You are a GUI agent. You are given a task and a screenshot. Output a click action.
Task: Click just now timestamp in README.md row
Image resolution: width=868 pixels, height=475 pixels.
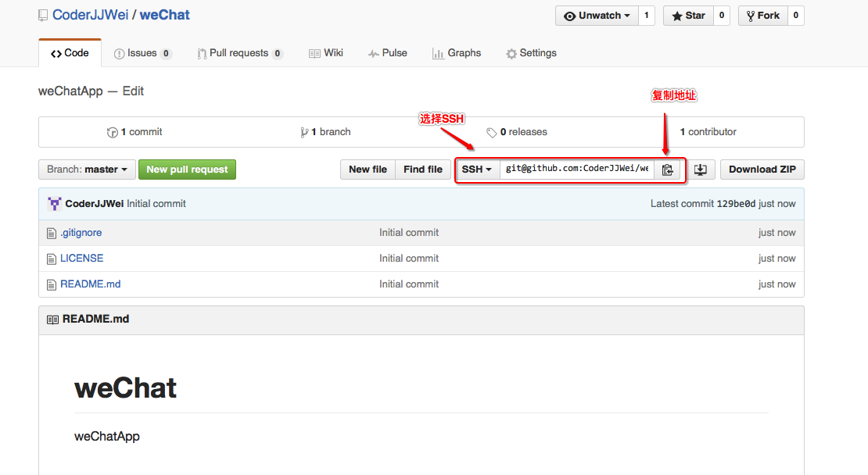[777, 284]
